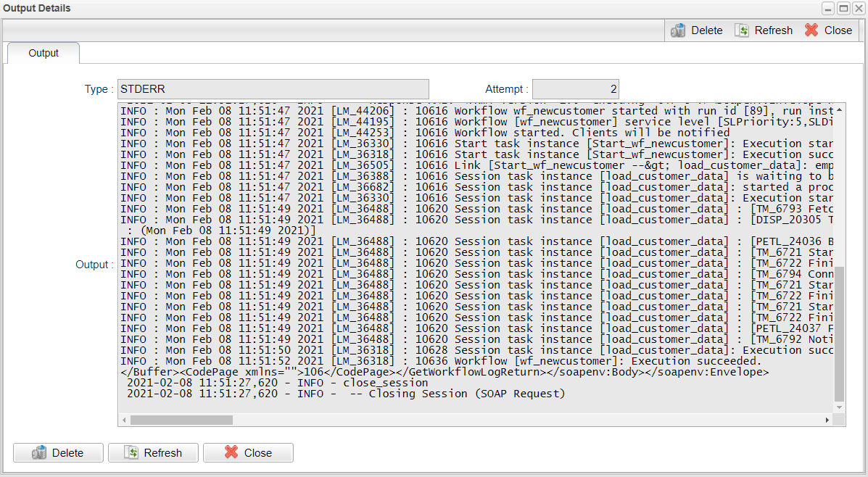Maximize the Output Details window

[x=843, y=8]
